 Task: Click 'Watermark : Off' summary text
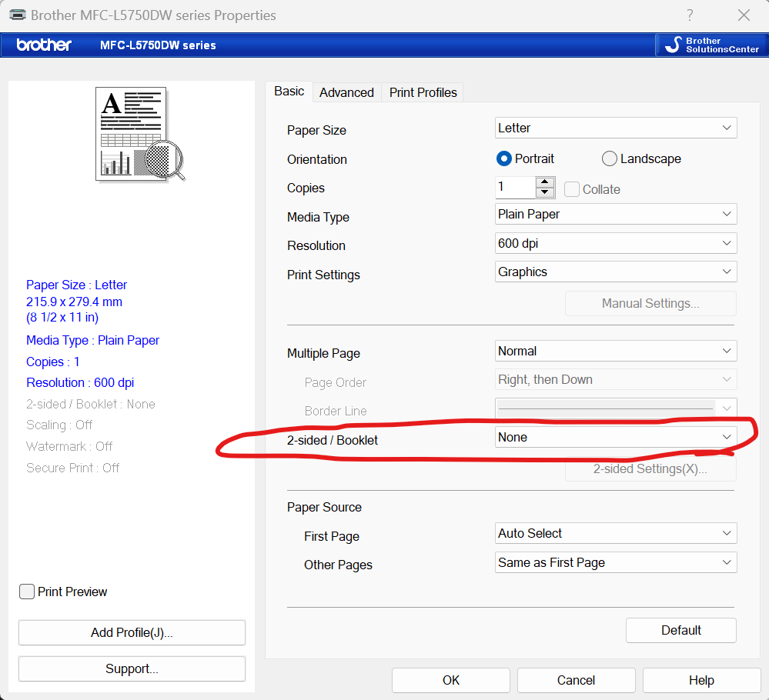coord(69,446)
